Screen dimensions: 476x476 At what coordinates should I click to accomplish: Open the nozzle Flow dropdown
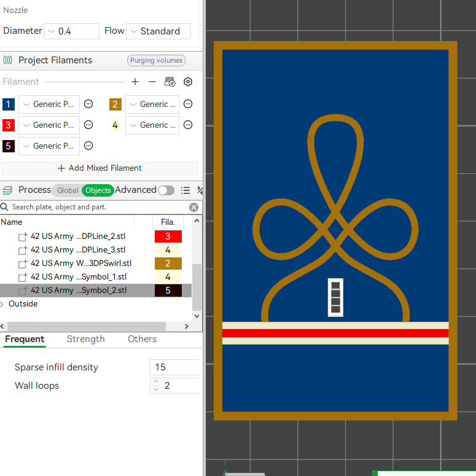tap(158, 31)
